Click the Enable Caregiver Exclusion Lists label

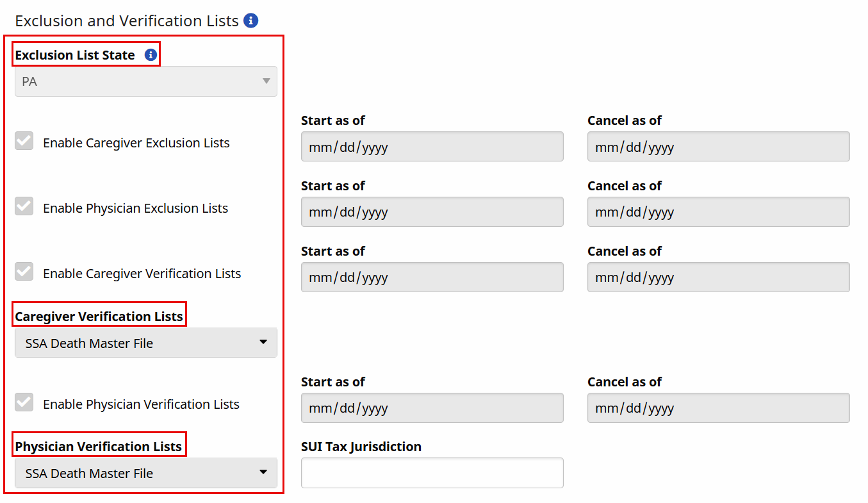[136, 143]
